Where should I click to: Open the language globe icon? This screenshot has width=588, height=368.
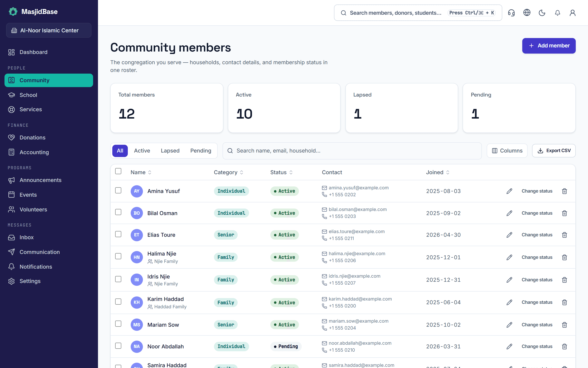pyautogui.click(x=527, y=13)
